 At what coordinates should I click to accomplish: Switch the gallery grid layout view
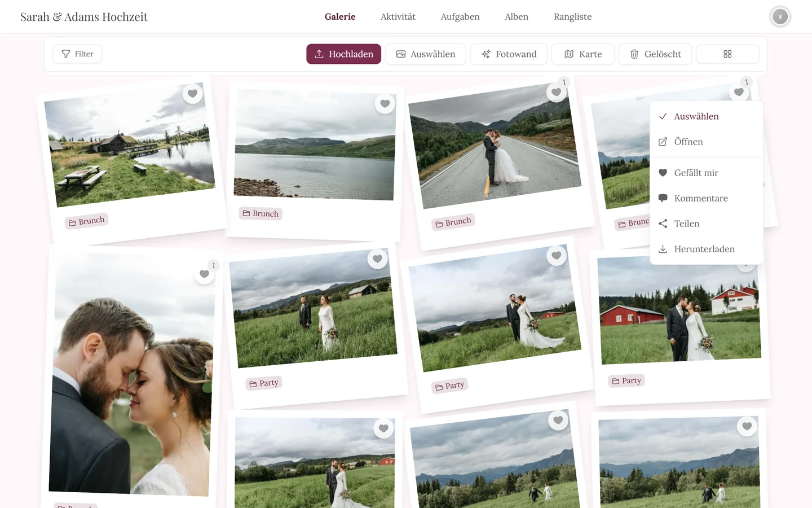[x=727, y=54]
